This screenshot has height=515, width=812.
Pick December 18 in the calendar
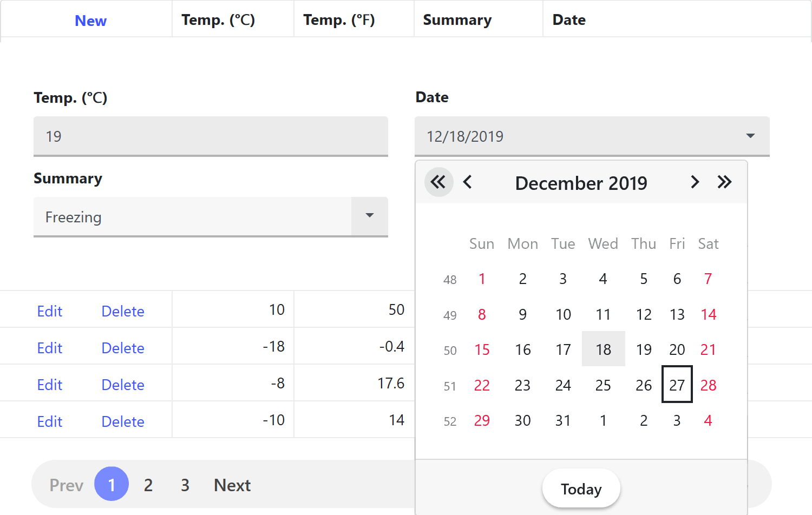pos(603,349)
